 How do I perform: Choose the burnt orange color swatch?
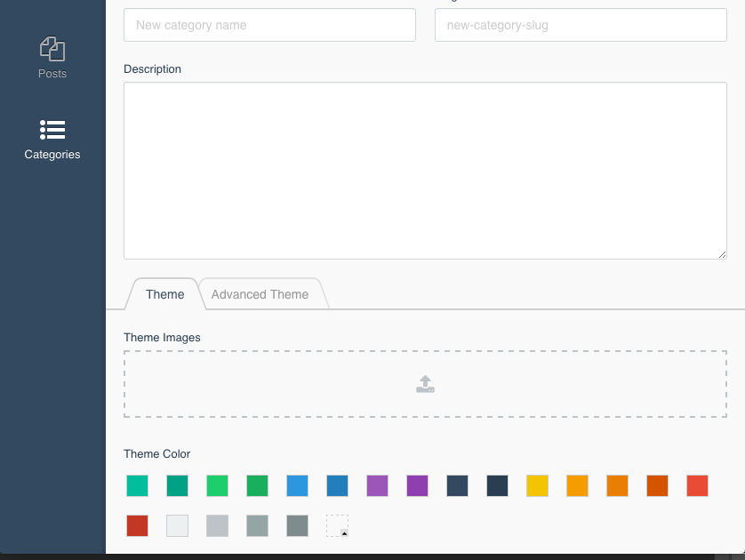pyautogui.click(x=658, y=486)
